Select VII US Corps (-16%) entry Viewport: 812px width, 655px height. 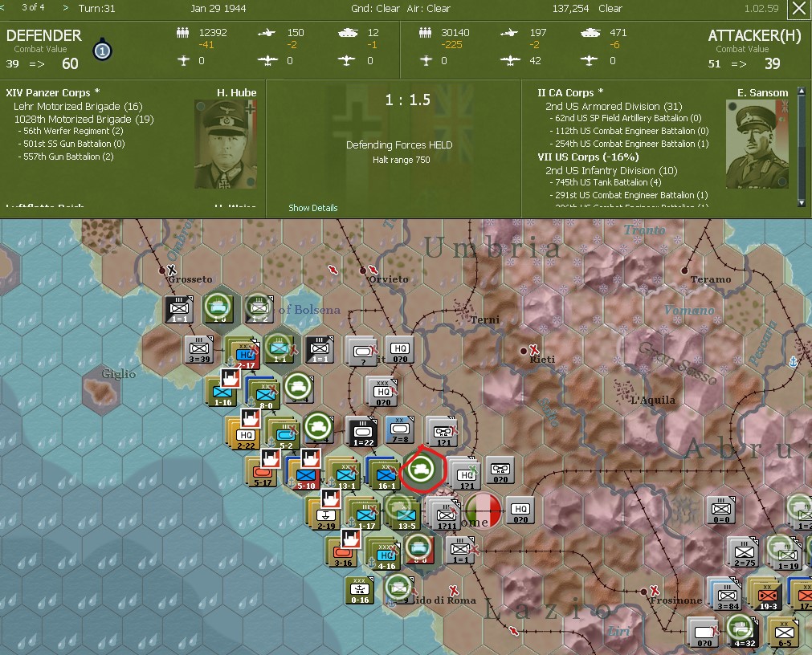(588, 157)
